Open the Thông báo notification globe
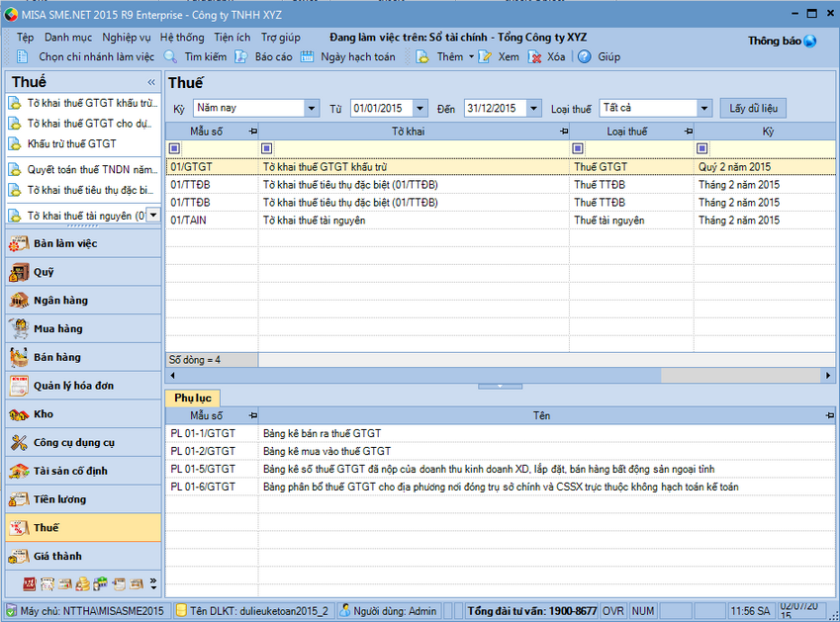The height and width of the screenshot is (622, 840). point(810,42)
